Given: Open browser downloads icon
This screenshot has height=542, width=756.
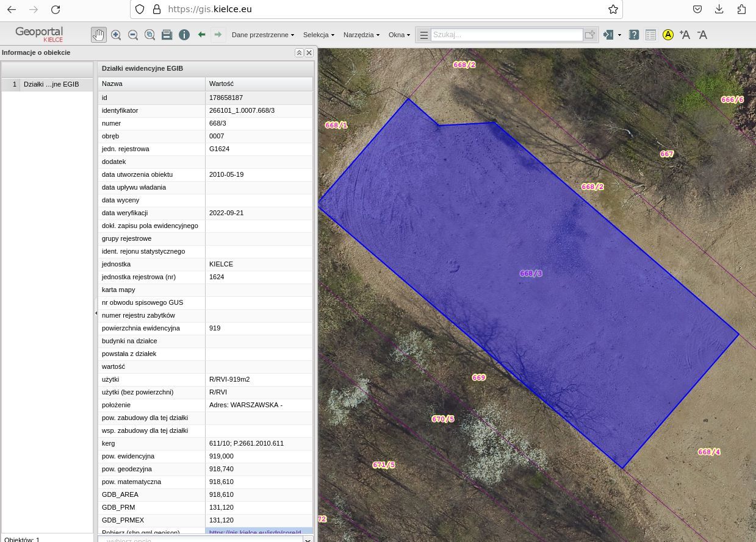Looking at the screenshot, I should coord(719,9).
